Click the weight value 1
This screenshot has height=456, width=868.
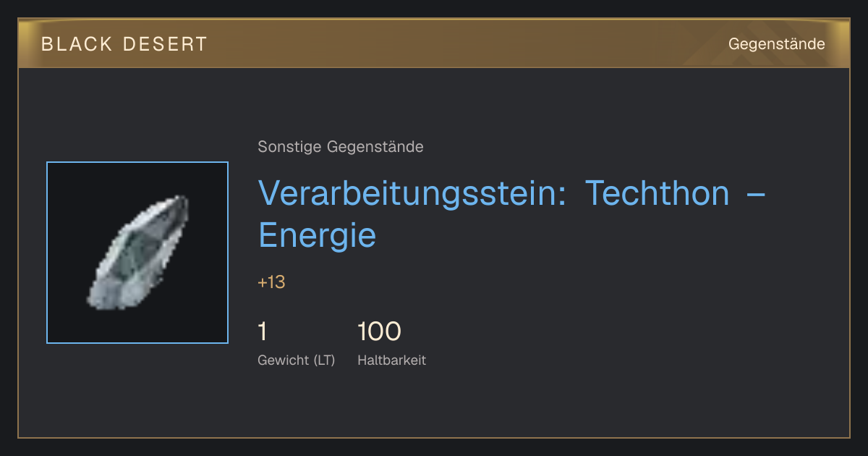(x=263, y=332)
